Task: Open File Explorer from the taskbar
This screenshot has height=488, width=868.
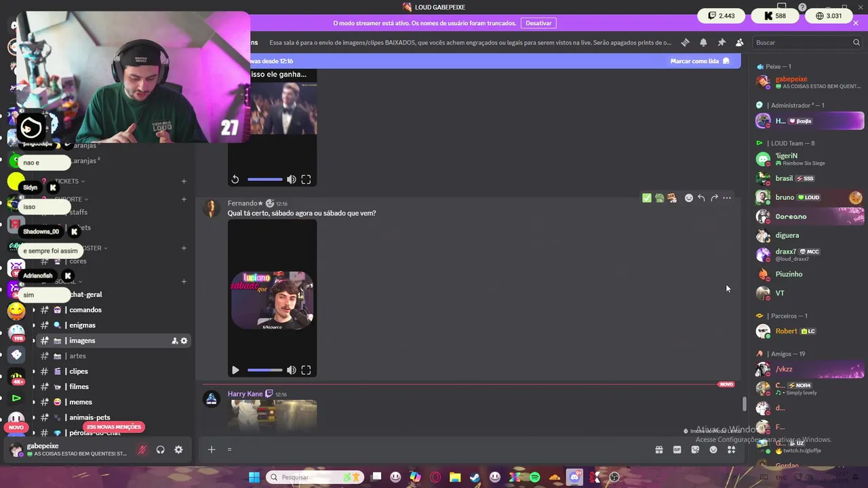Action: 455,477
